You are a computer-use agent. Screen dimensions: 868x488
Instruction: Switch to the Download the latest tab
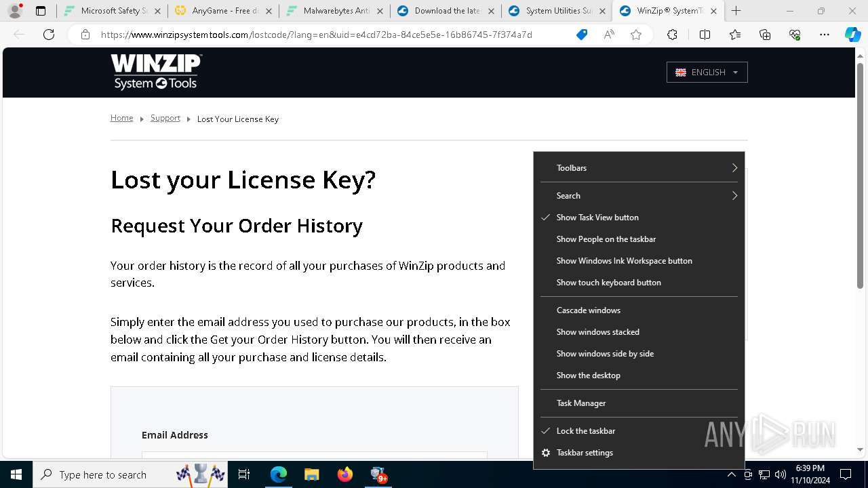tap(446, 11)
